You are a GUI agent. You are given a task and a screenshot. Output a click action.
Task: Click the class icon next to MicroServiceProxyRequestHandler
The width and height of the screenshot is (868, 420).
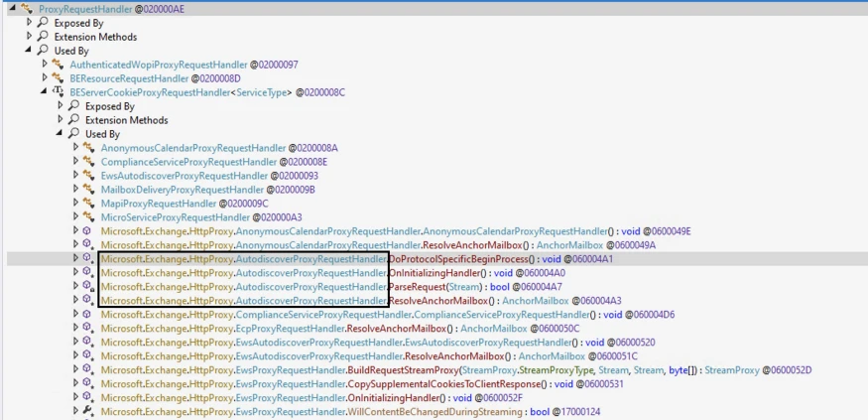tap(90, 217)
